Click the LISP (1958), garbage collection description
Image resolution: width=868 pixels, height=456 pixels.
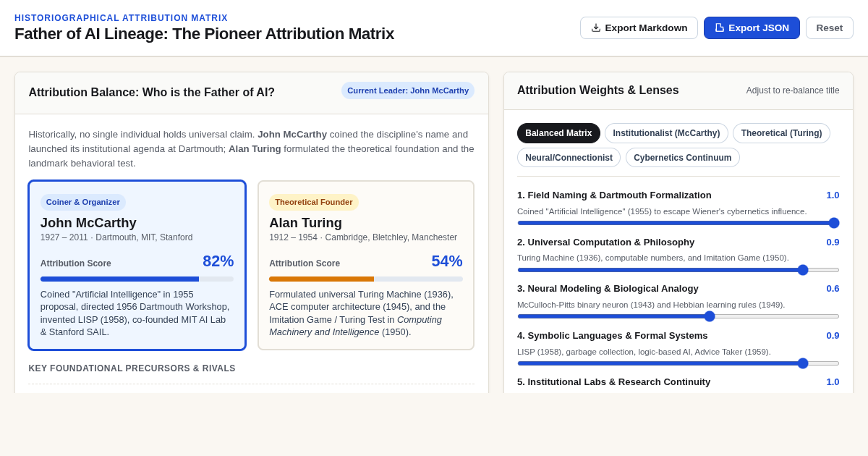click(644, 352)
